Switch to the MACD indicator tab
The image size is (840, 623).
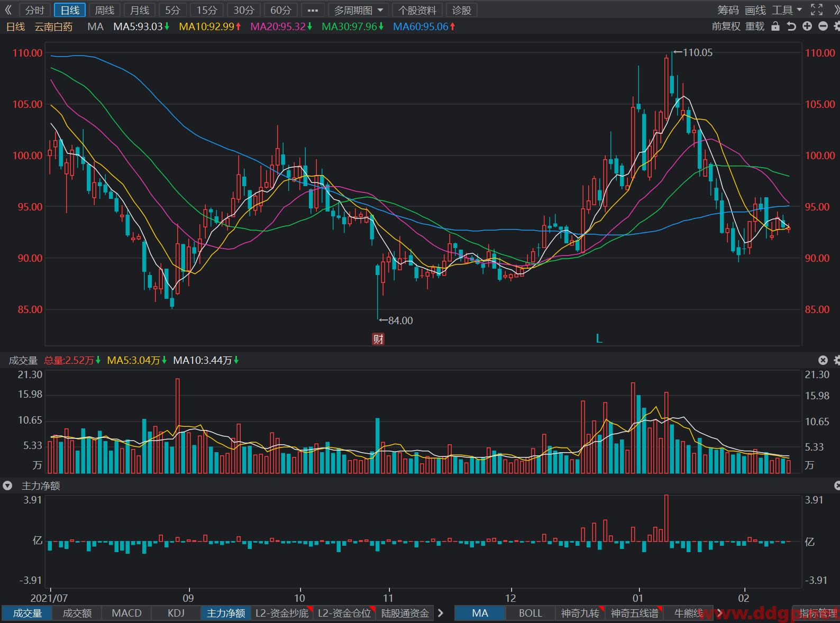127,613
